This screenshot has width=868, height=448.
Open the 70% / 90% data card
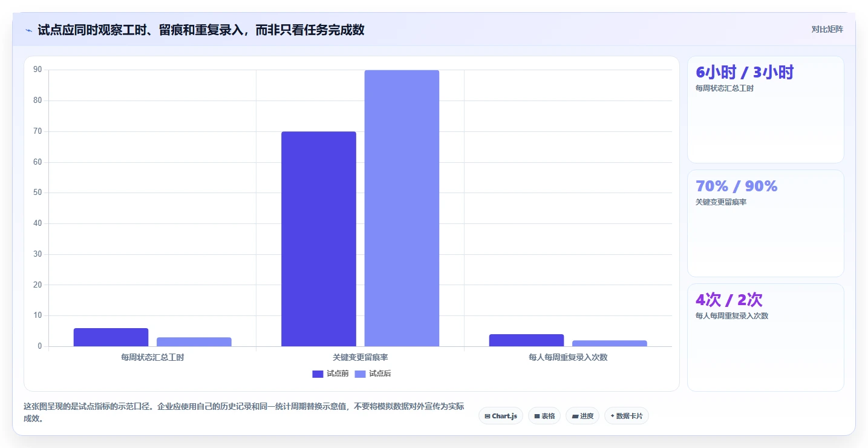[x=765, y=223]
